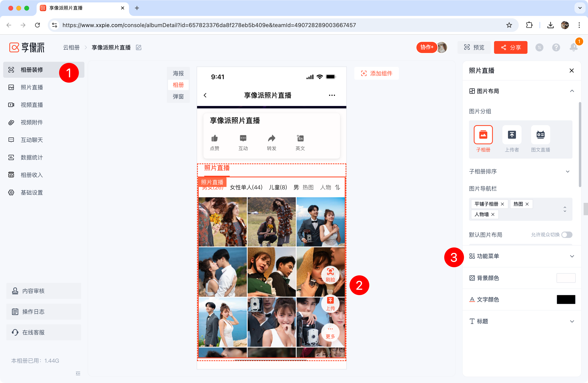Click the 分享 share button
This screenshot has height=383, width=588.
(510, 47)
